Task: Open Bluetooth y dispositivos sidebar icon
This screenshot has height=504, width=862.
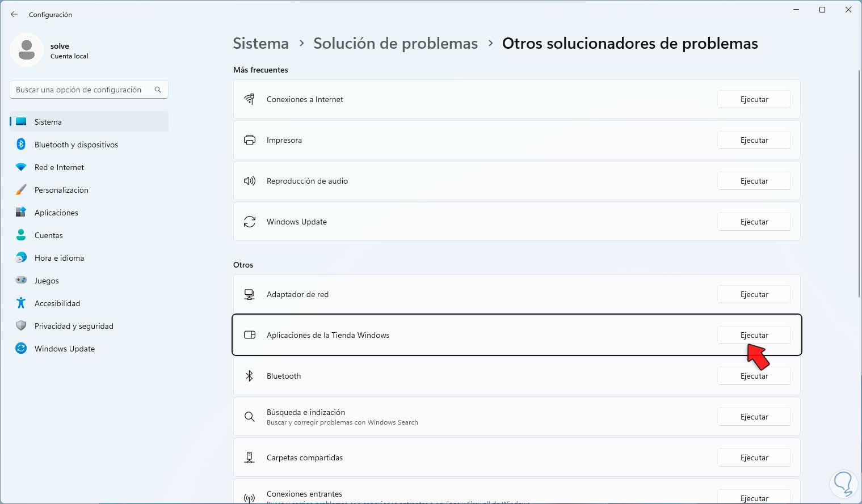Action: coord(21,145)
